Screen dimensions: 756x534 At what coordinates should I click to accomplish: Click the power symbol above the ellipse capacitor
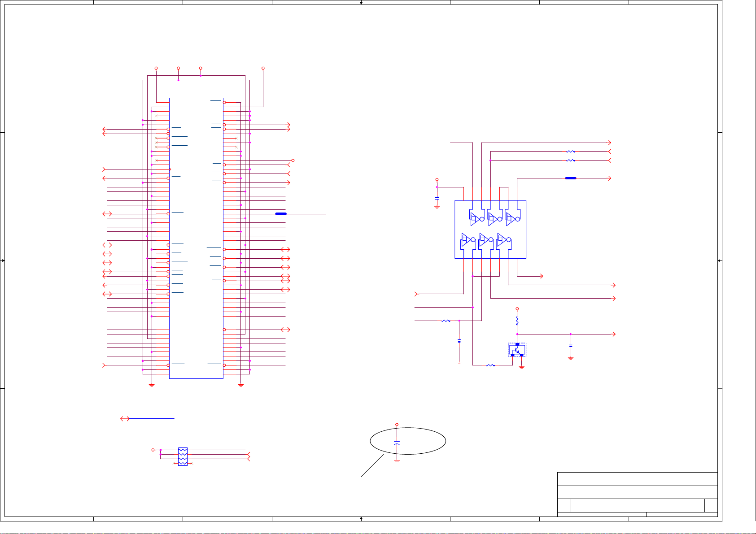[x=397, y=425]
